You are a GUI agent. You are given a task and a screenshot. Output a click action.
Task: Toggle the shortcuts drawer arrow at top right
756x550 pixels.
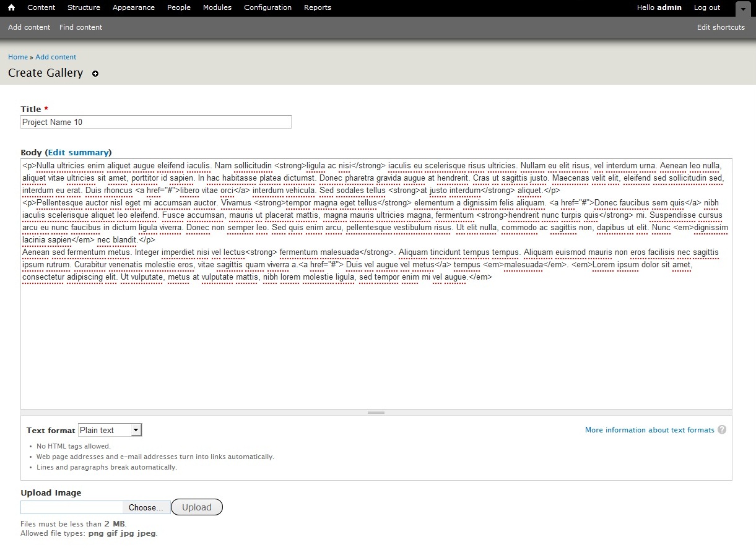pyautogui.click(x=743, y=9)
